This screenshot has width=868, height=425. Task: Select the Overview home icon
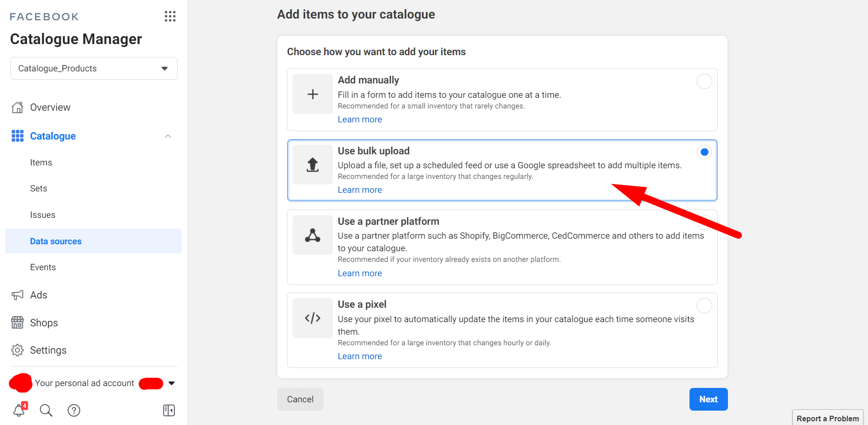pos(17,107)
